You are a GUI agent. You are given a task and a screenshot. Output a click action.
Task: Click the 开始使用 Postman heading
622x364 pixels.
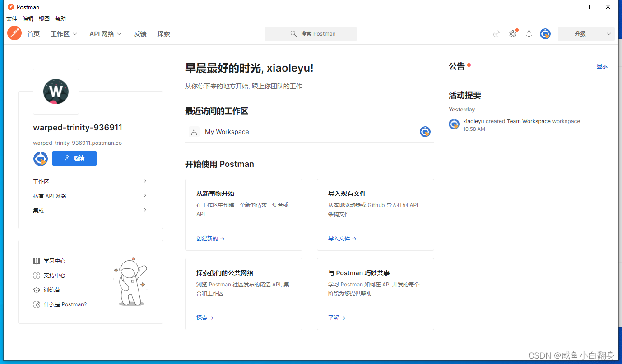(x=219, y=164)
